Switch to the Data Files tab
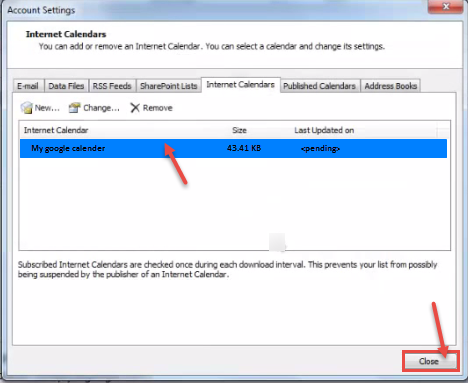The height and width of the screenshot is (383, 468). click(66, 86)
